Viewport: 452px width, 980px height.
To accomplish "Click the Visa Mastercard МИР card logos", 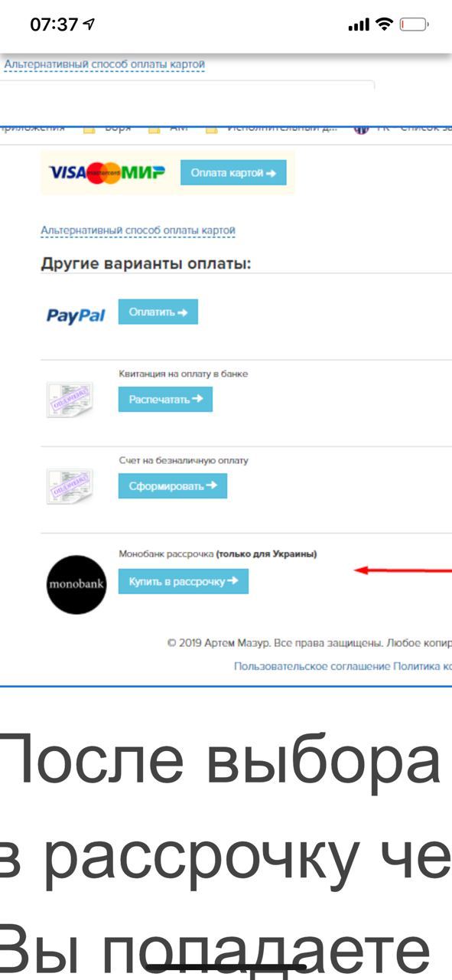I will tap(106, 172).
